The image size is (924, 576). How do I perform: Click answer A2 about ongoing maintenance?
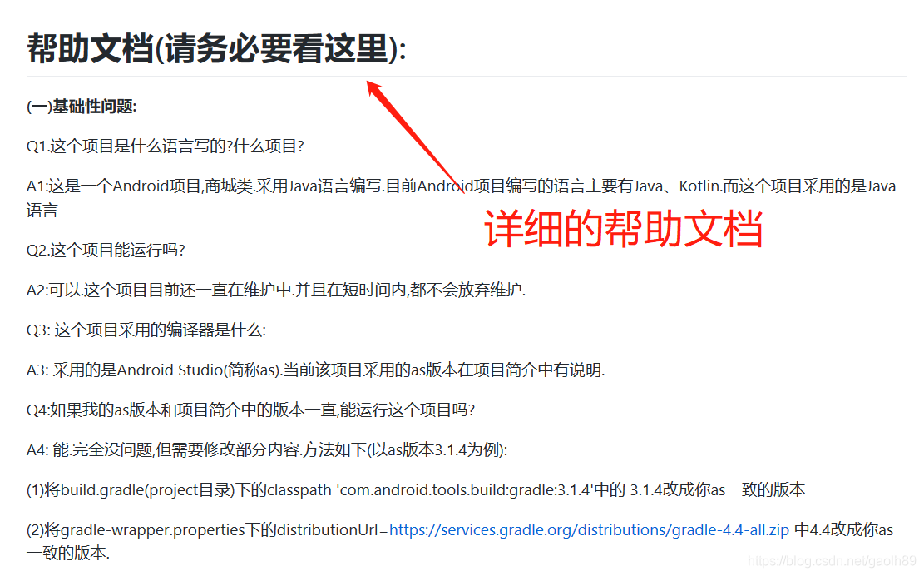276,290
